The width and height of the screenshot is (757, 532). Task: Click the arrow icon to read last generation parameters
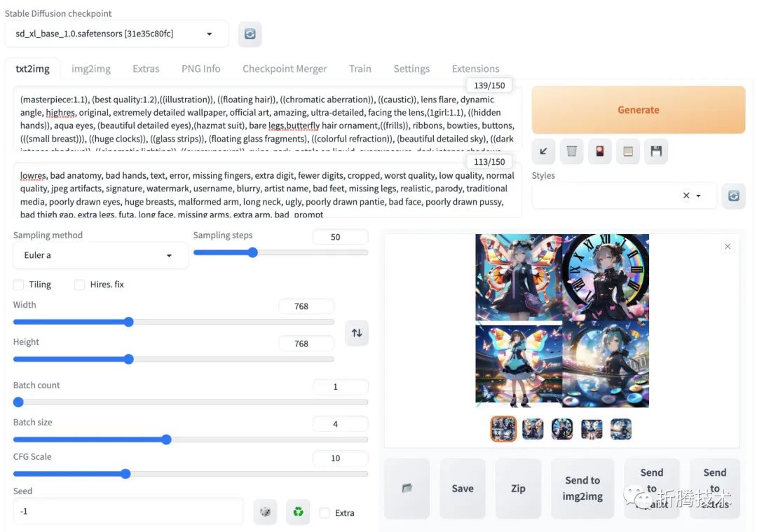[x=544, y=151]
